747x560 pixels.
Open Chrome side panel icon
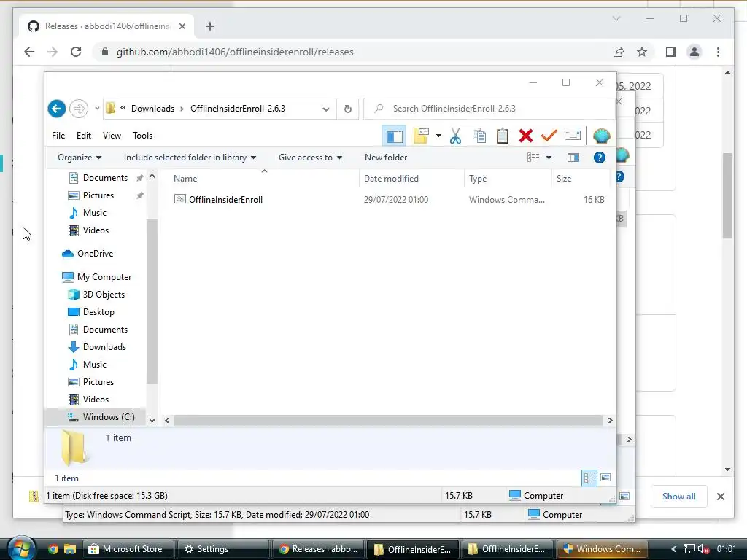pos(671,52)
